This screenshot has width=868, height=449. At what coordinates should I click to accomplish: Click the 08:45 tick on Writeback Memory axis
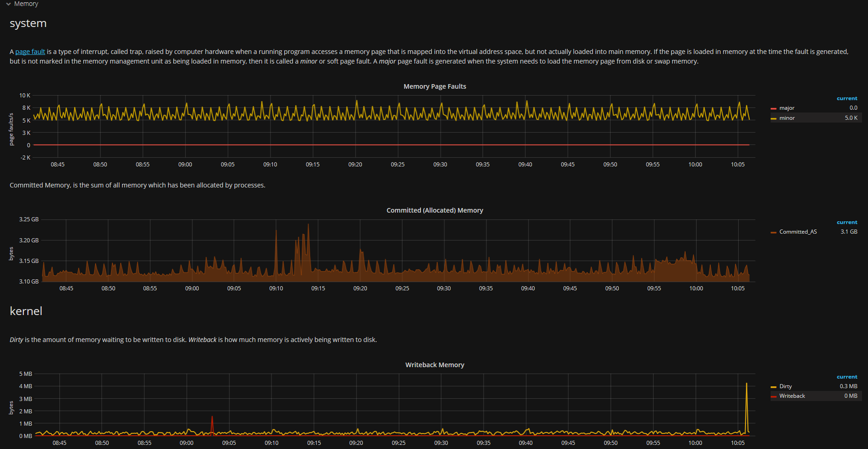click(x=59, y=443)
